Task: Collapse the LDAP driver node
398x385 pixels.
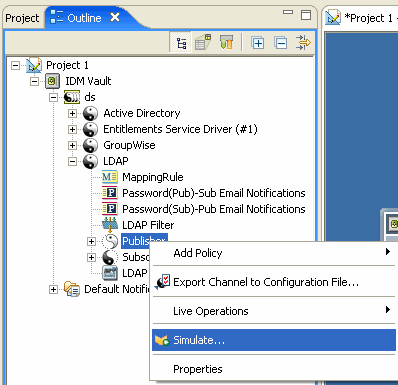Action: (x=72, y=161)
